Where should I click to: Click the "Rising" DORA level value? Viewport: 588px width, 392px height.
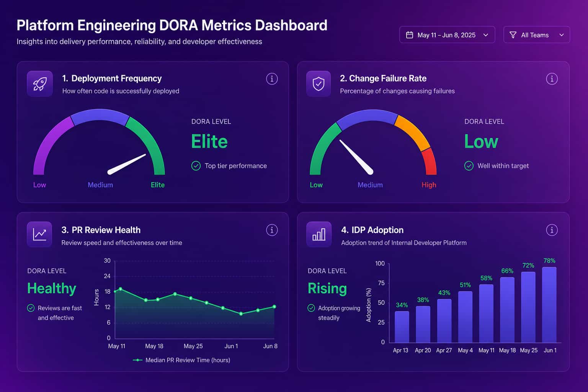point(327,288)
